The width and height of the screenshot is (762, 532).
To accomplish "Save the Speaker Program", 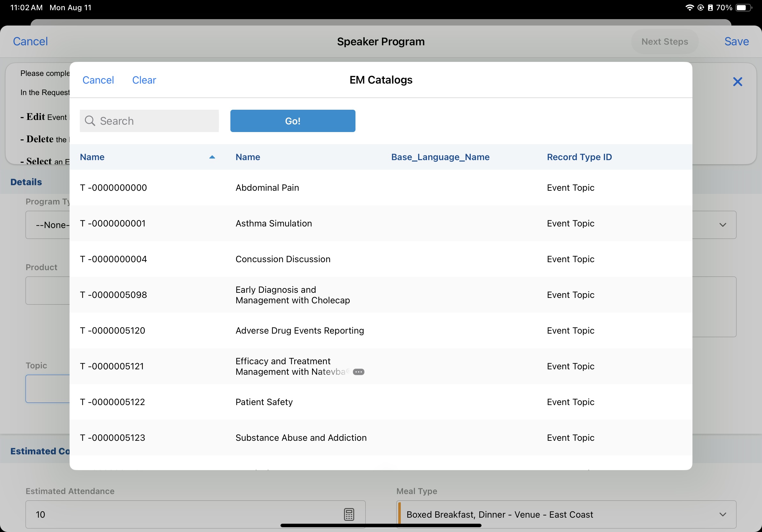I will (736, 41).
